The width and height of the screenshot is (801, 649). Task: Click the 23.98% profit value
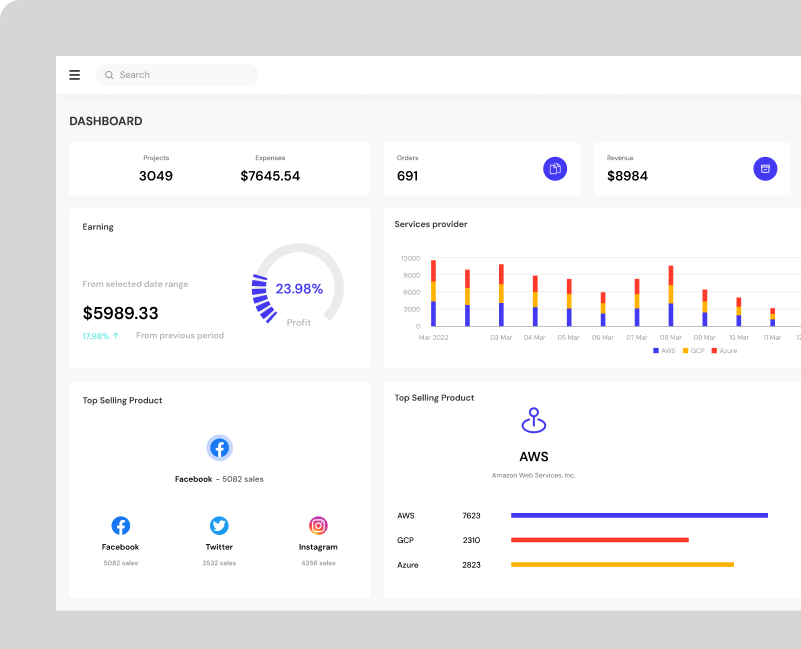[299, 289]
